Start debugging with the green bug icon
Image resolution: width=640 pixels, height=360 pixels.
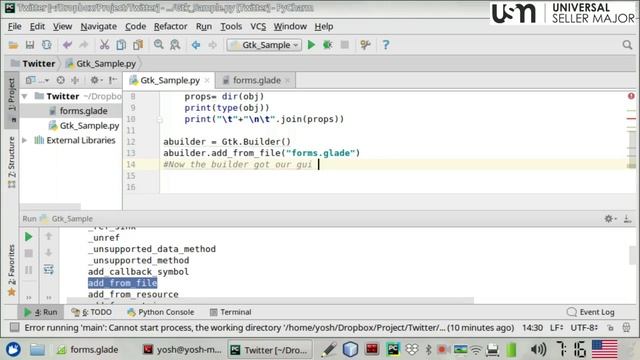tap(327, 45)
